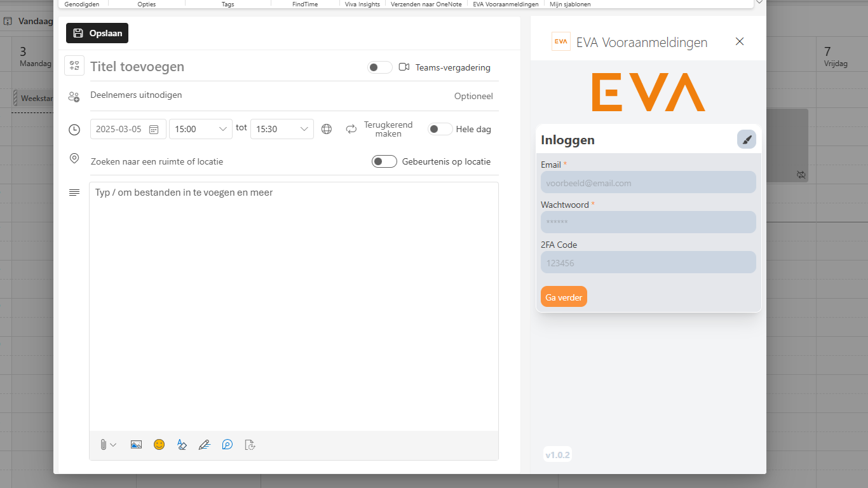Click the document template icon in editor toolbar
This screenshot has width=868, height=488.
250,445
